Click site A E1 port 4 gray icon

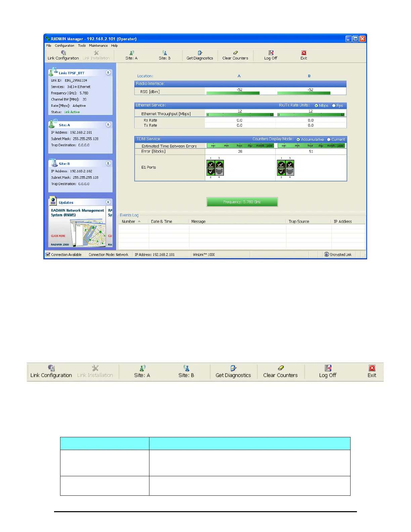[219, 172]
